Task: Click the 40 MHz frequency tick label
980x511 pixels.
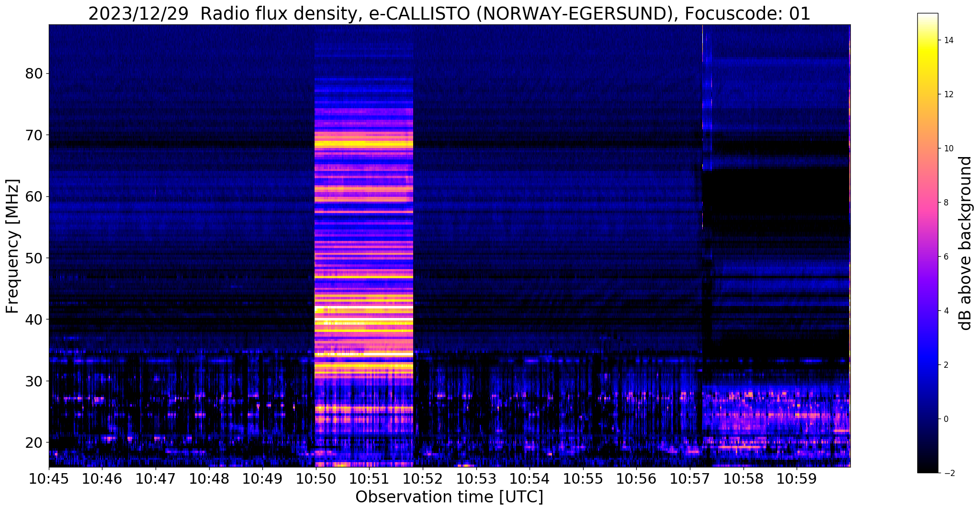Action: click(x=34, y=319)
